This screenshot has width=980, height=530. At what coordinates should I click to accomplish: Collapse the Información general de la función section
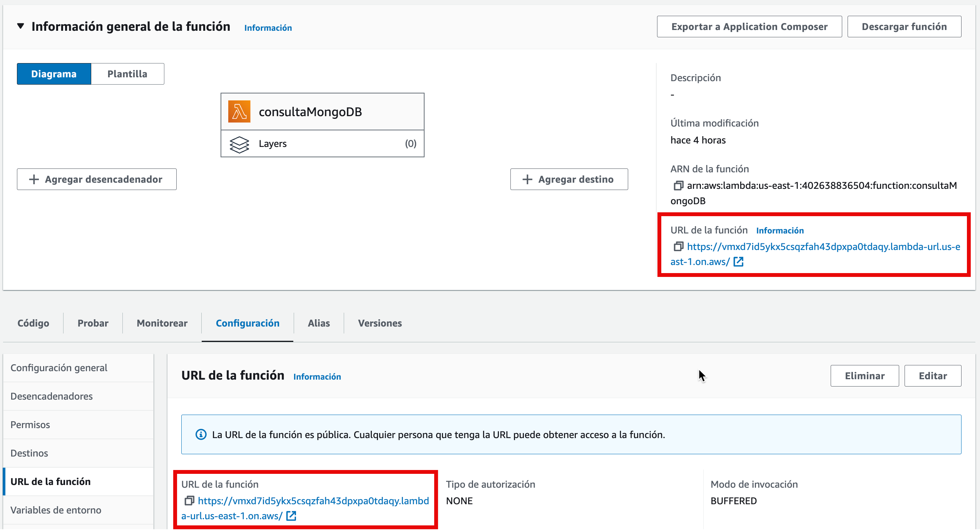[x=21, y=26]
